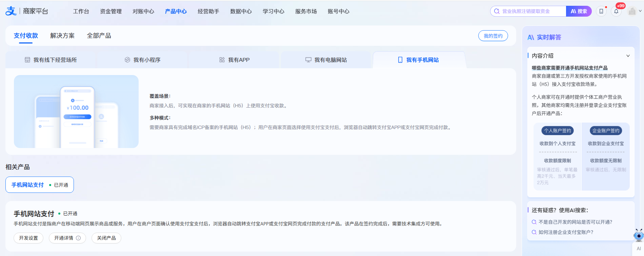
Task: Click the 企业账户签约 badge
Action: click(x=606, y=131)
